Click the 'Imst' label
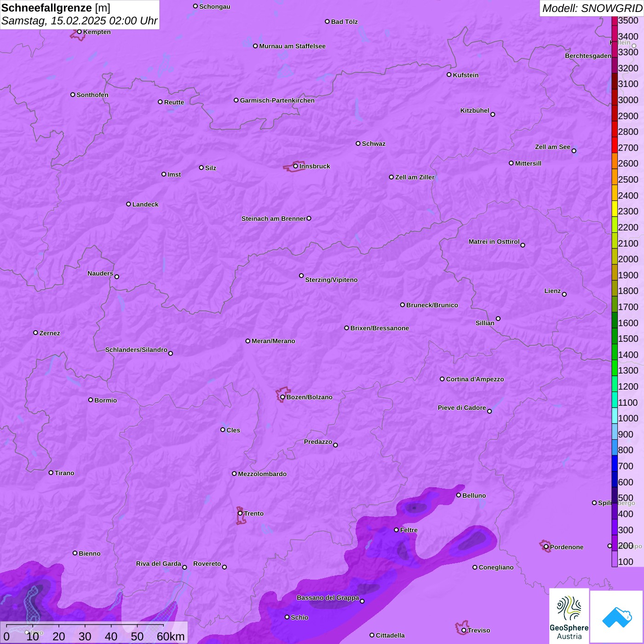Screen dimensions: 644x644 [x=174, y=174]
